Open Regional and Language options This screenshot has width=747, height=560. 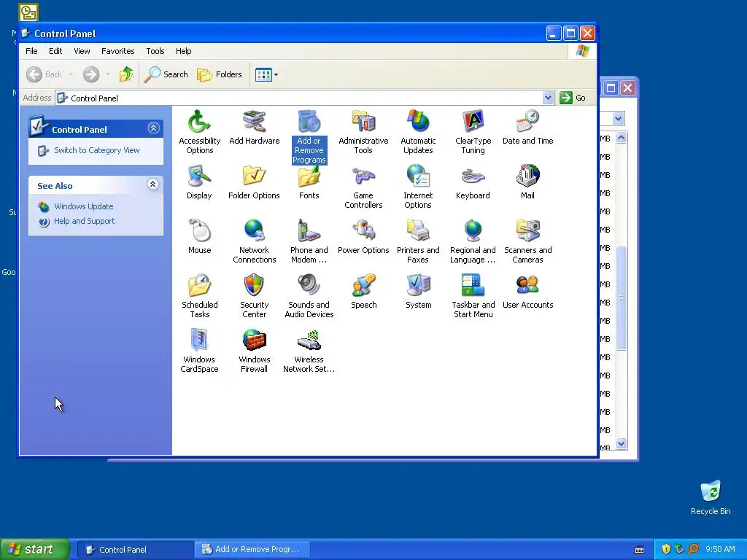[473, 241]
